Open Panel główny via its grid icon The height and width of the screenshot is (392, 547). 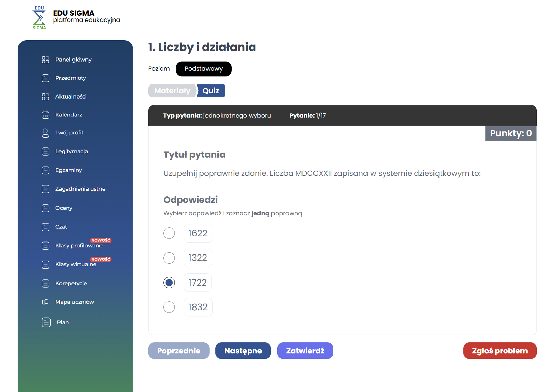point(45,60)
